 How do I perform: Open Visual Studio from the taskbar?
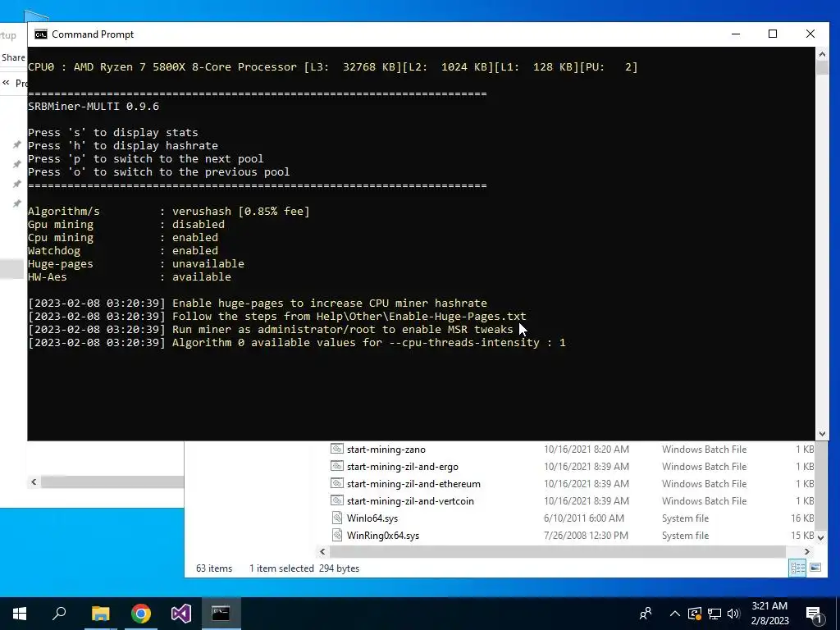pos(181,614)
